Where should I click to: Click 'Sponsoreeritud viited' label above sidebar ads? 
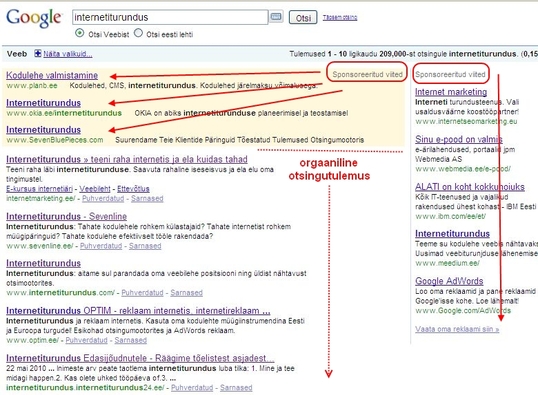point(450,74)
